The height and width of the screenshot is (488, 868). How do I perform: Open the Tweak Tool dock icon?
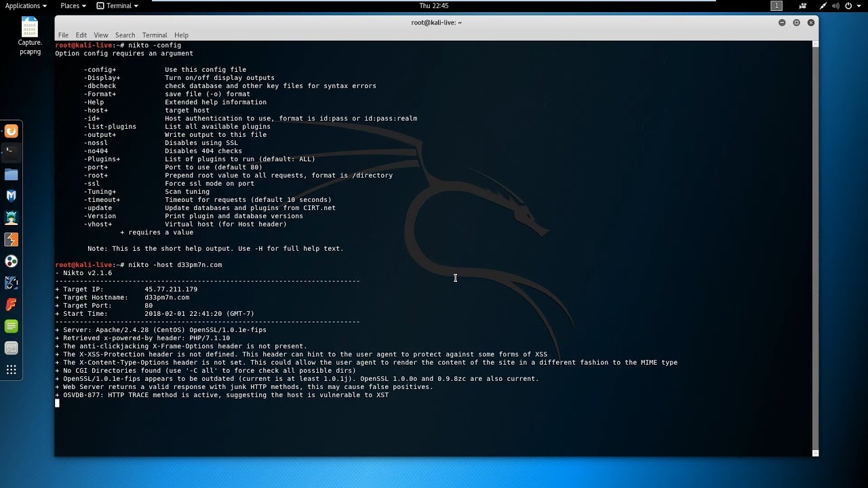click(11, 348)
